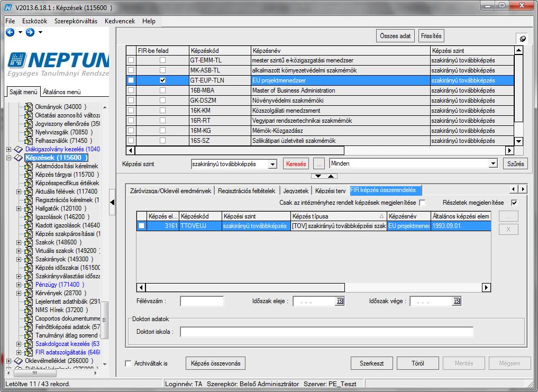Go back with the blue back arrow

[10, 32]
